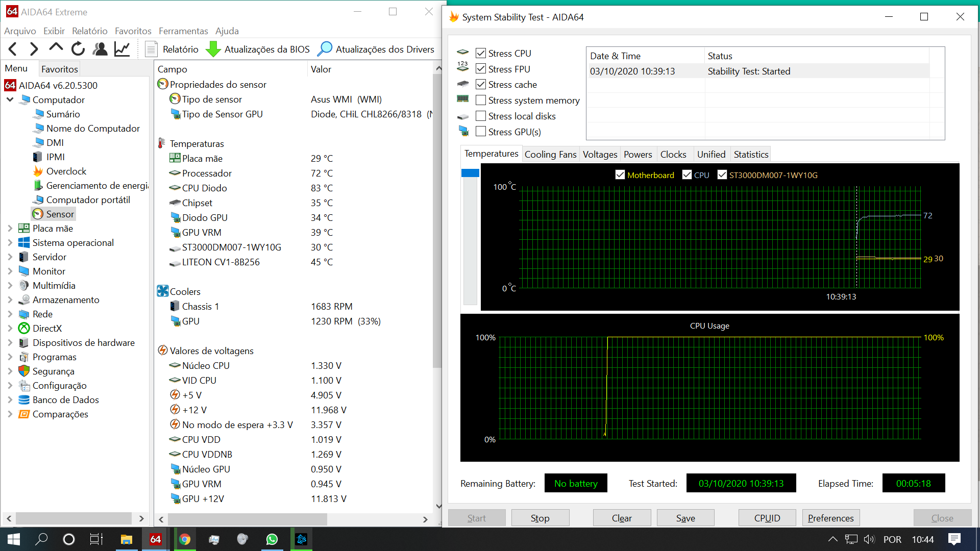Switch to the Favoritos tab in sidebar
The image size is (980, 551).
tap(59, 69)
